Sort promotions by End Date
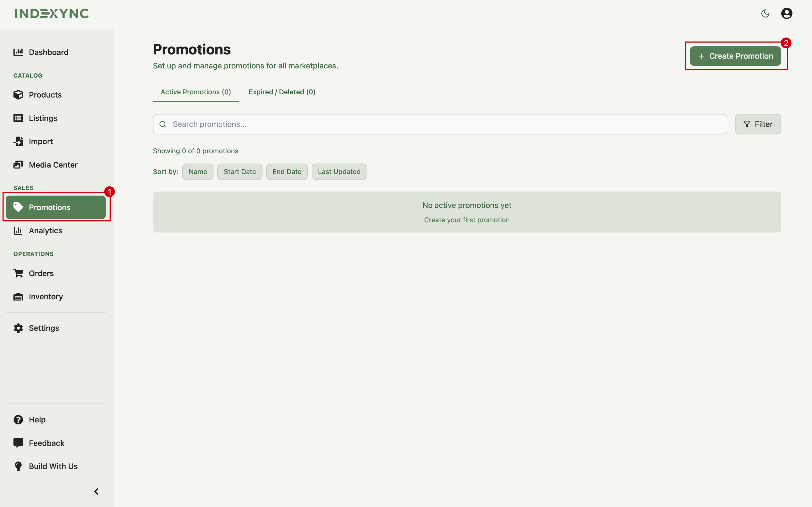The height and width of the screenshot is (507, 812). tap(287, 172)
